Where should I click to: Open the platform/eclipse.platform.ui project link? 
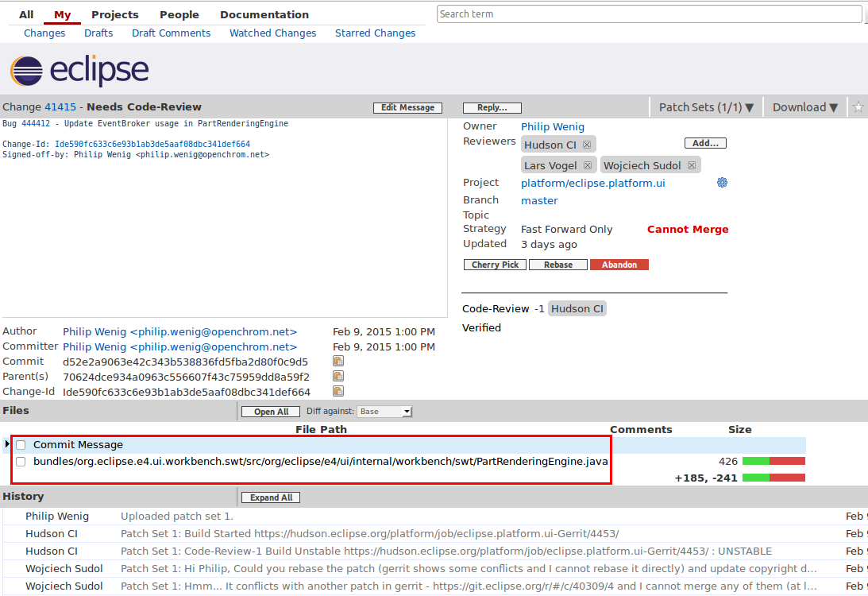pyautogui.click(x=593, y=184)
